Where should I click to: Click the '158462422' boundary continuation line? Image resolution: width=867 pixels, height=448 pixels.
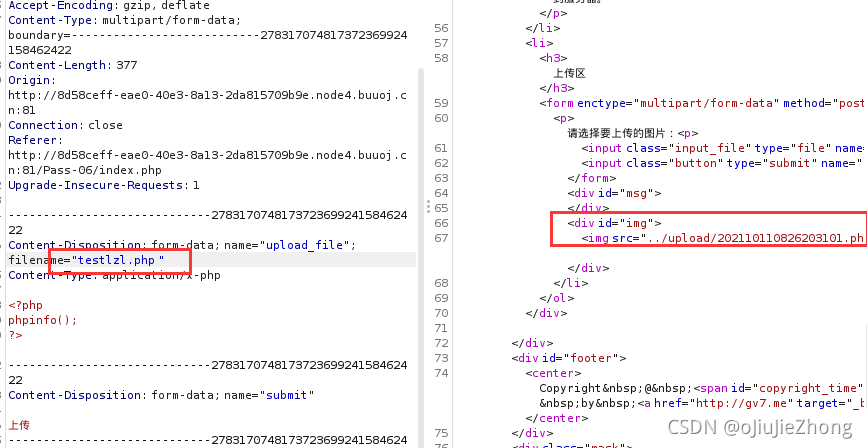tap(40, 50)
